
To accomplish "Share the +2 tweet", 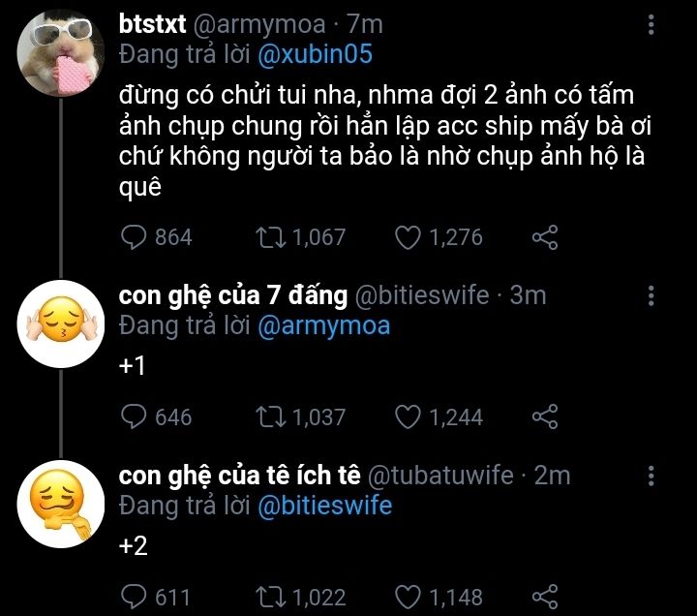I will 544,597.
